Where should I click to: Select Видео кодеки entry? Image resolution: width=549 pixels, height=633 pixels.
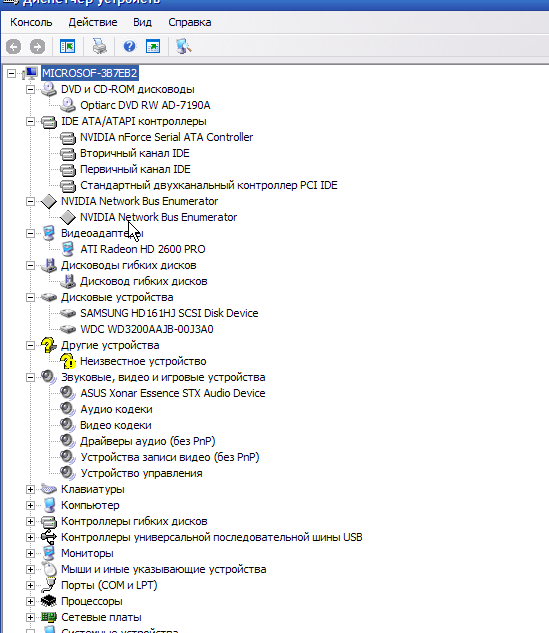(116, 425)
